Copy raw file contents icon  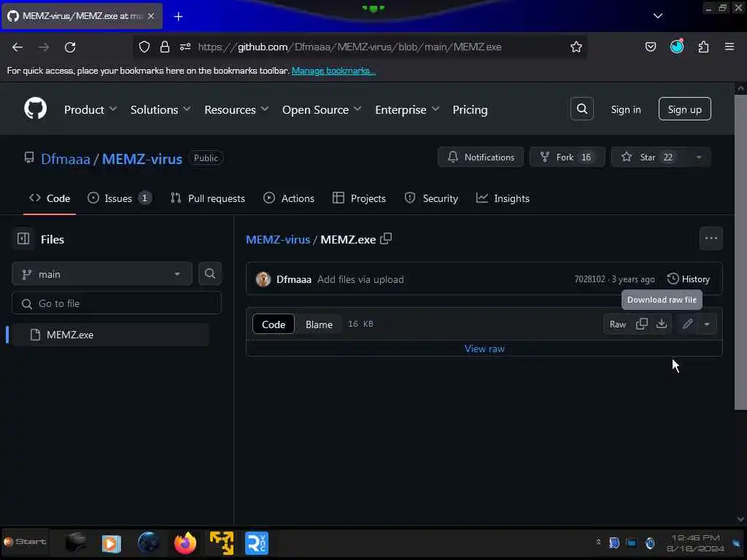point(642,324)
